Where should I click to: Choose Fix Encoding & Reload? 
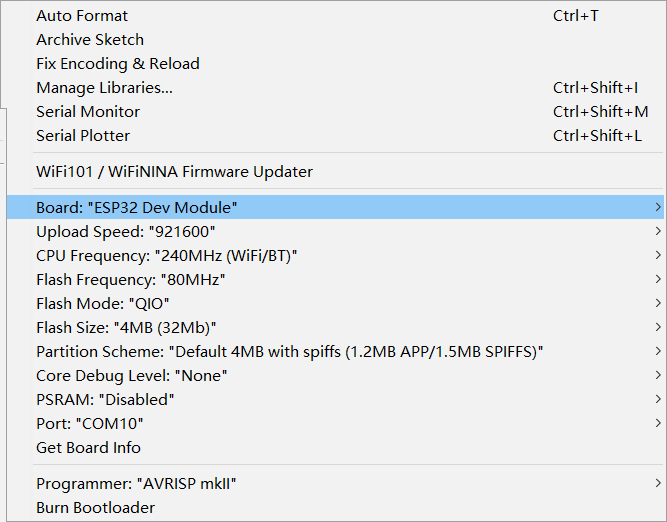[118, 64]
